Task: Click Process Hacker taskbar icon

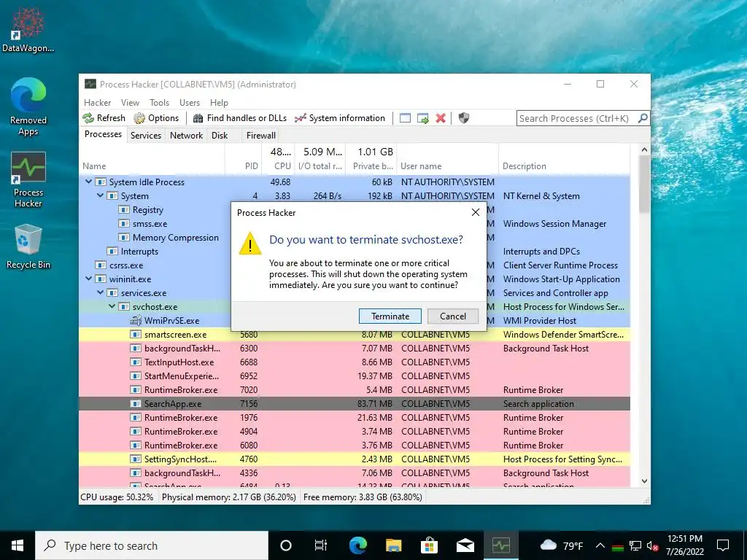Action: [x=500, y=545]
